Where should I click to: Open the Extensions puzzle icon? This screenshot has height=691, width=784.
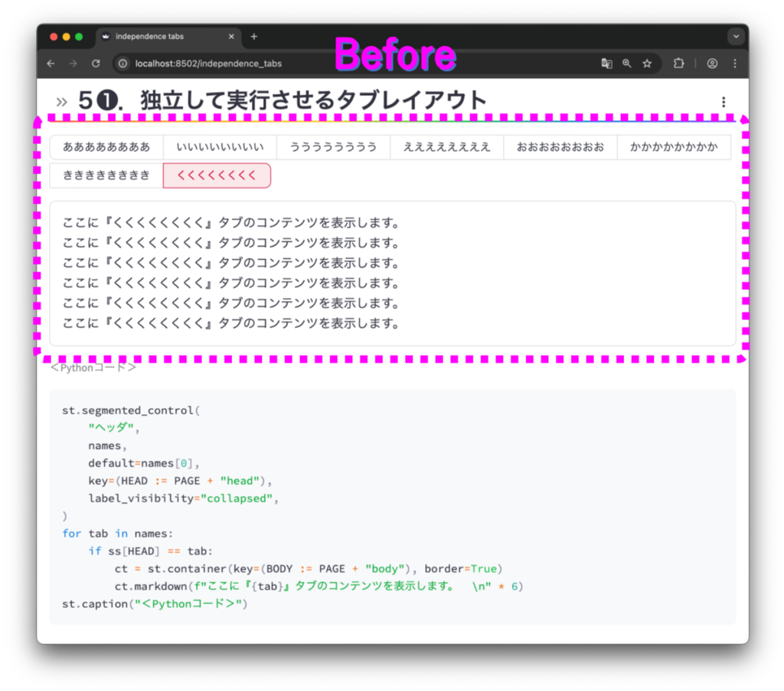(x=678, y=64)
